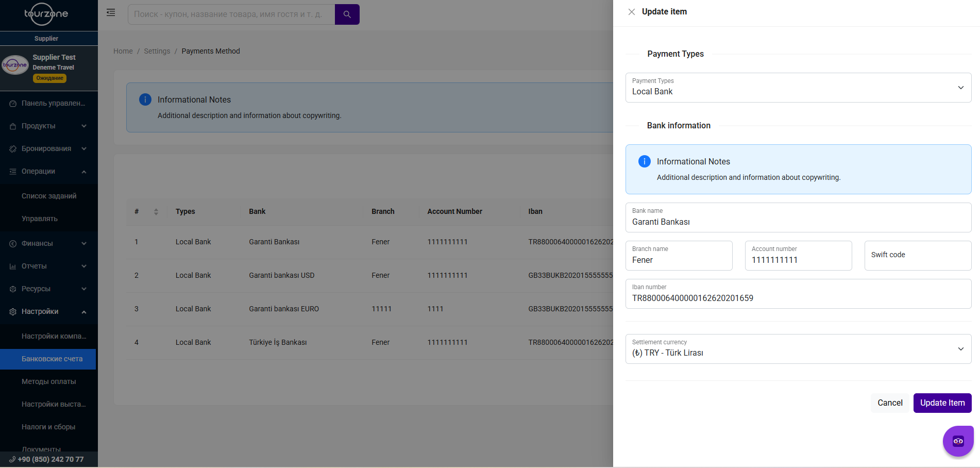This screenshot has width=980, height=468.
Task: Close the Update item panel
Action: pyautogui.click(x=631, y=12)
